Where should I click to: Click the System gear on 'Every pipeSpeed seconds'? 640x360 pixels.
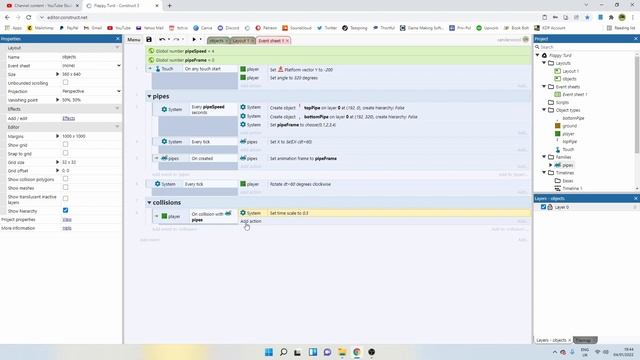pos(164,109)
